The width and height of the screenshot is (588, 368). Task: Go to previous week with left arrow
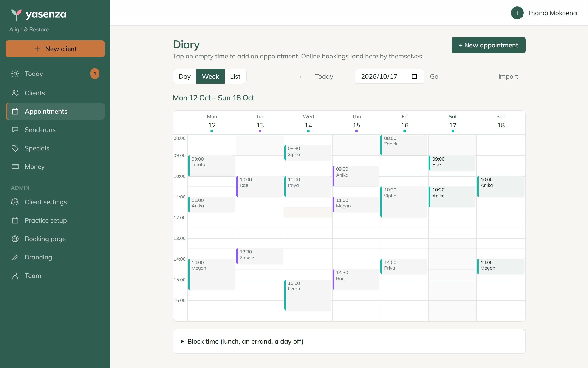click(302, 77)
